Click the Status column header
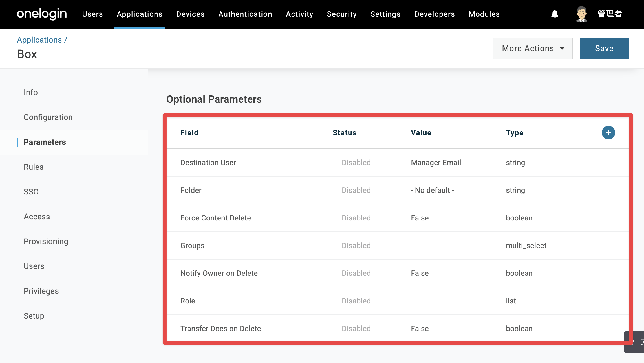This screenshot has height=363, width=644. pyautogui.click(x=345, y=133)
